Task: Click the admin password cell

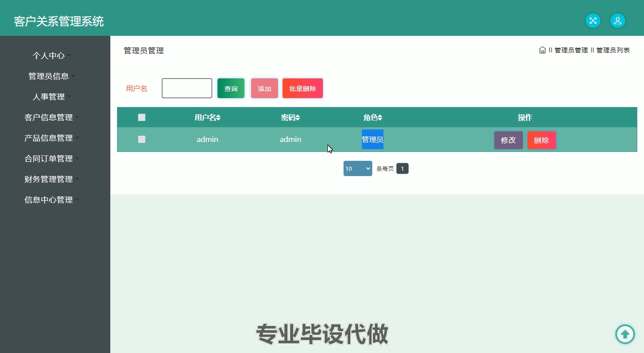Action: (290, 139)
